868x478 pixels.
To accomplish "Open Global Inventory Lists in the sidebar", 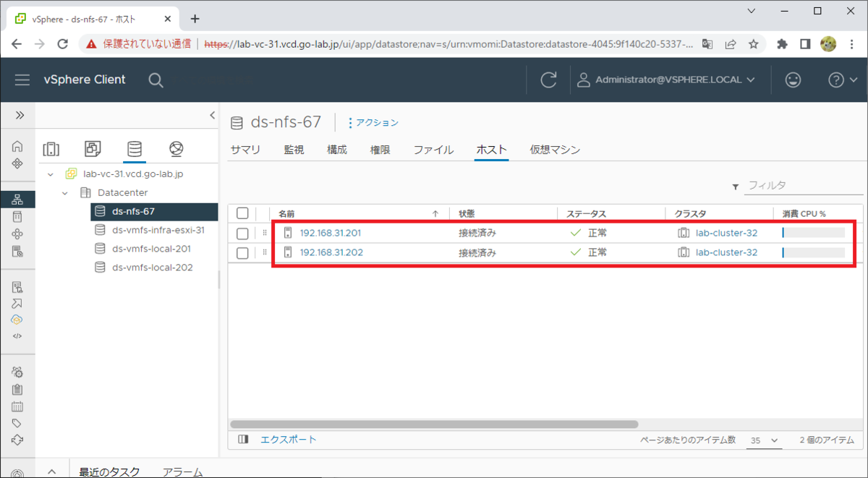I will 17,252.
